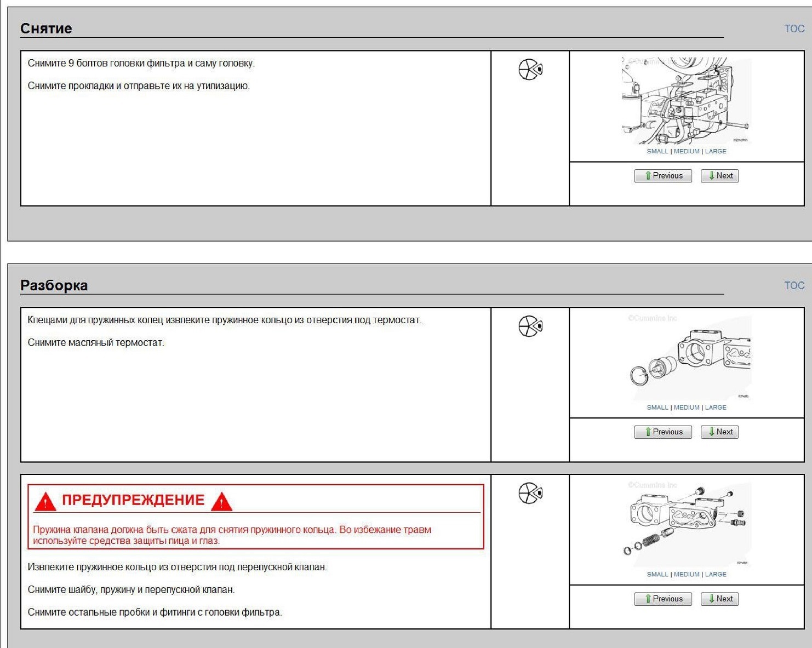Click the tool icon beside the ПРЕДУПРЕЖДЕНИЕ step
This screenshot has height=648, width=812.
tap(530, 493)
